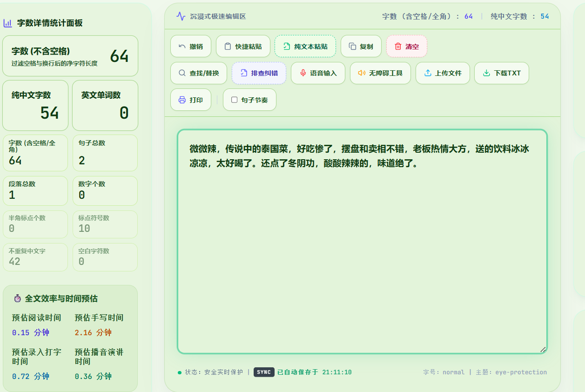The width and height of the screenshot is (585, 392).
Task: Click the 撤销 button label
Action: (196, 47)
